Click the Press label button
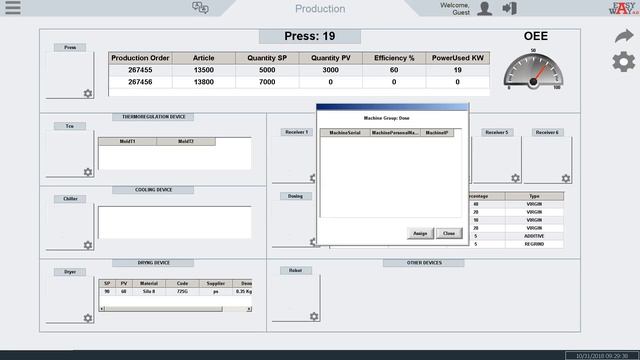The height and width of the screenshot is (360, 640). point(70,47)
